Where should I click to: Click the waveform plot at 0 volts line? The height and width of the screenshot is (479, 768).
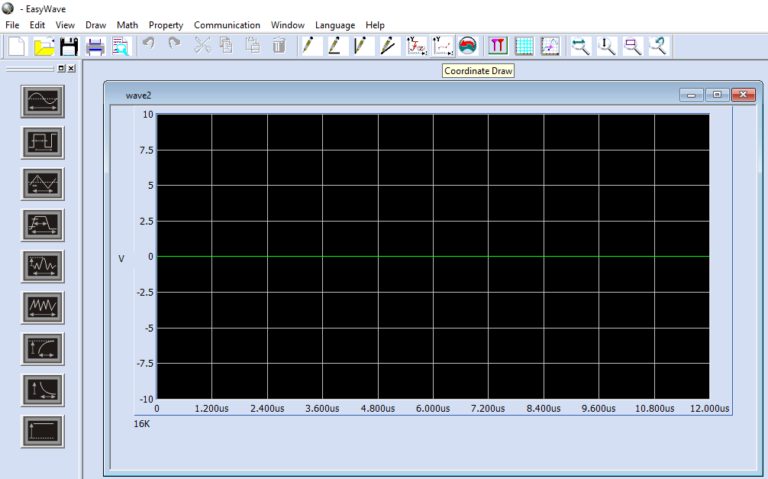coord(432,257)
